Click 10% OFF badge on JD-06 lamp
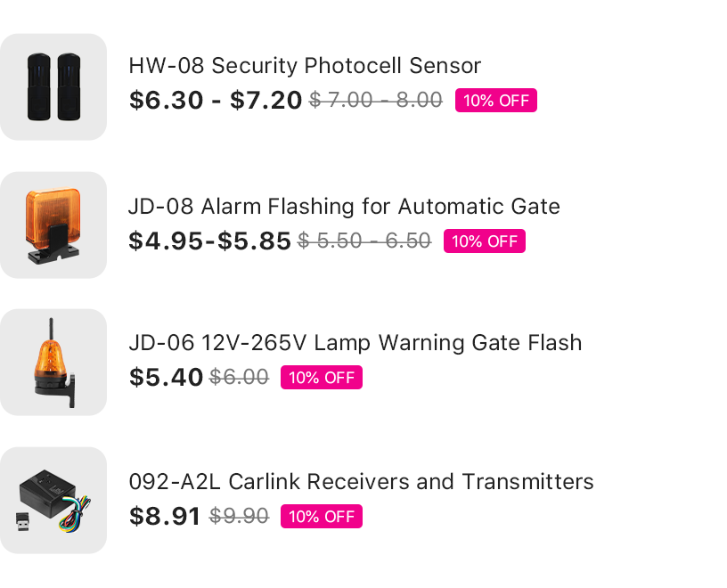 pyautogui.click(x=322, y=378)
